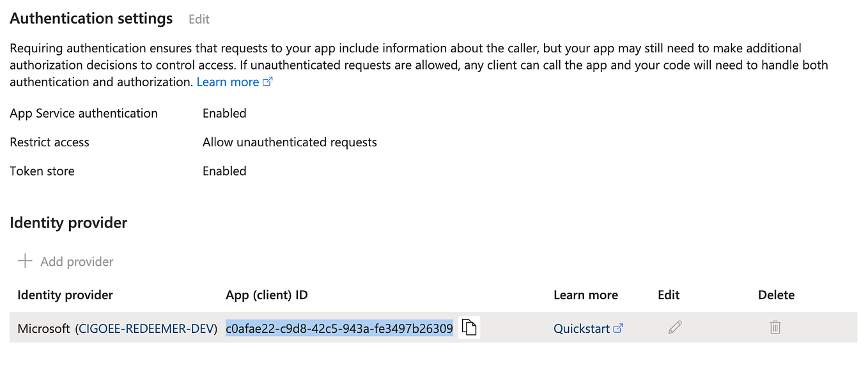Viewport: 868px width, 368px height.
Task: Click the external link icon next to Quickstart
Action: tap(617, 328)
